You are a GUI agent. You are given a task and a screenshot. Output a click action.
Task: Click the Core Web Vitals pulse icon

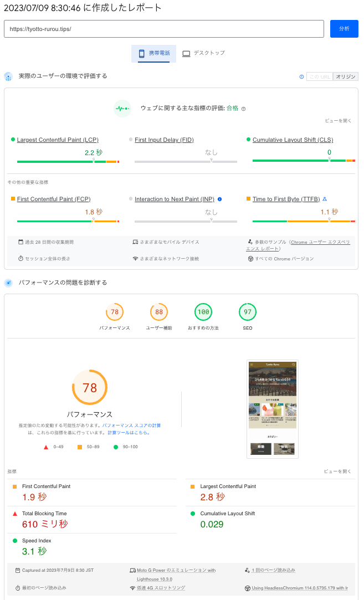(122, 108)
